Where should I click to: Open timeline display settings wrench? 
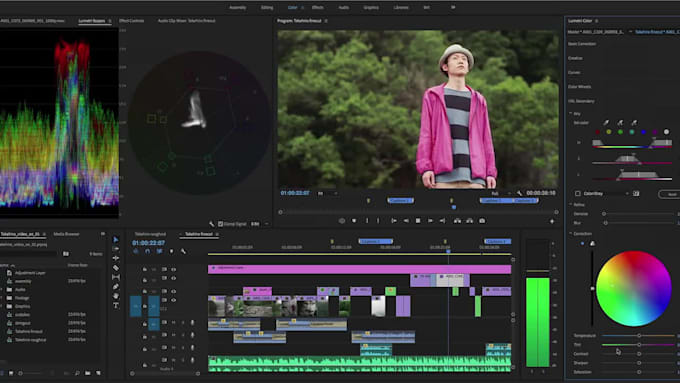click(x=183, y=251)
